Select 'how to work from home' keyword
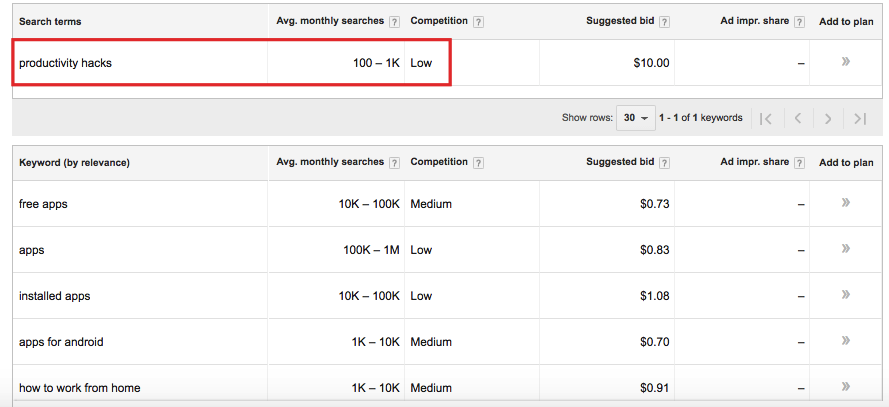 pyautogui.click(x=79, y=388)
